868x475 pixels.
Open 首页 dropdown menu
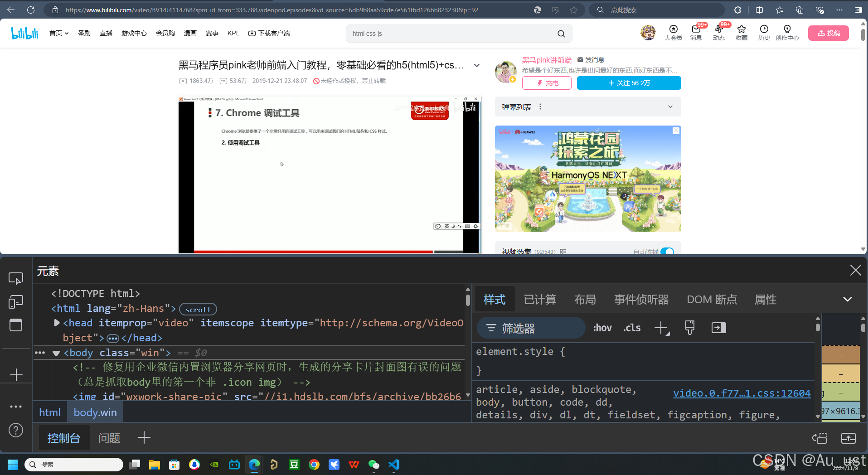pyautogui.click(x=59, y=33)
